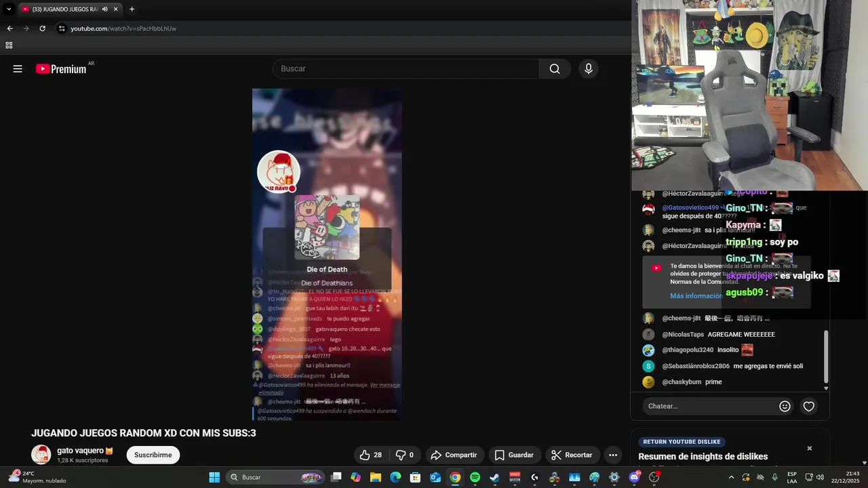Mute the tab via speaker icon

[x=104, y=9]
